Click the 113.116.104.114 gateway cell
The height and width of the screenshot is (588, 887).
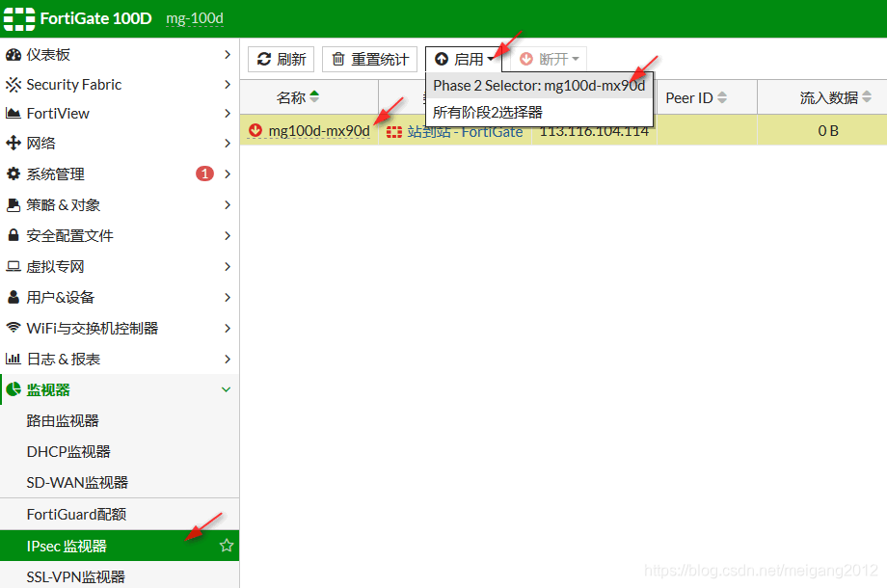pyautogui.click(x=594, y=131)
